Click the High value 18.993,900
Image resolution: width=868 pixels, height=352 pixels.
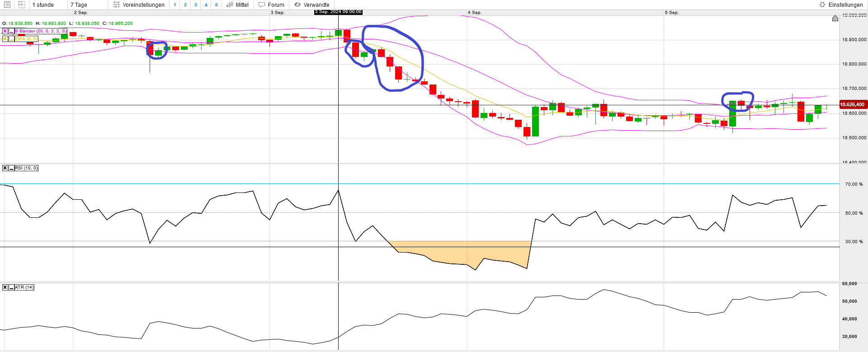coord(54,23)
